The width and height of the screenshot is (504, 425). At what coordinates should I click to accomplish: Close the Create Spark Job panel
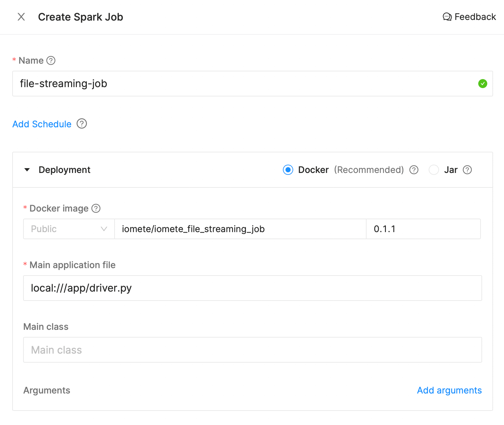coord(21,17)
